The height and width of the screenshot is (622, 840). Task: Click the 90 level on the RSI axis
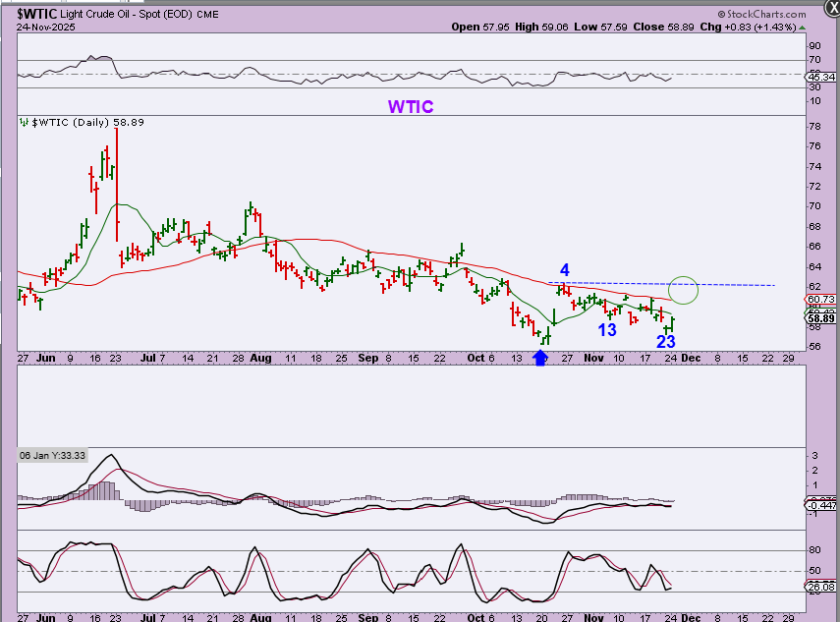pos(814,46)
